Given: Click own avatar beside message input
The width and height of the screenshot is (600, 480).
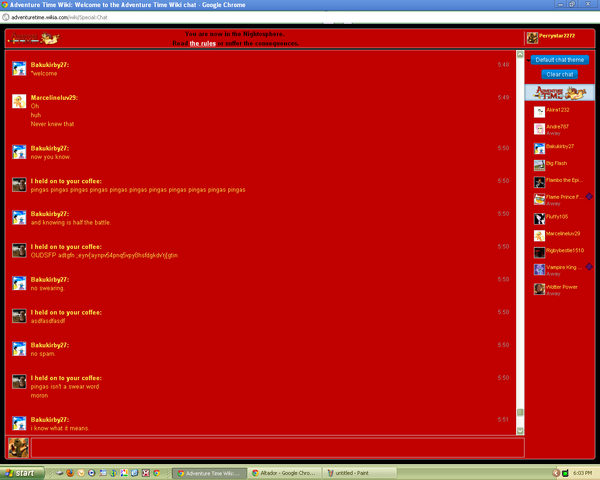Looking at the screenshot, I should coord(18,447).
